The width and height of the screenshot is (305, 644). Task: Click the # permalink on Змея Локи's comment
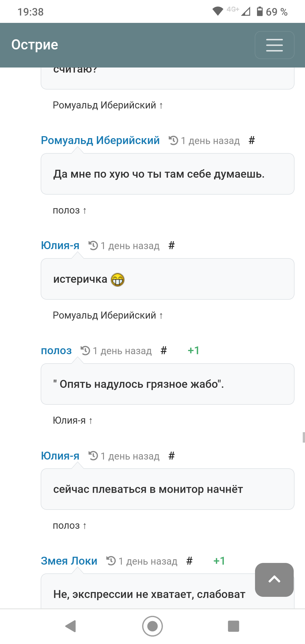(x=189, y=561)
